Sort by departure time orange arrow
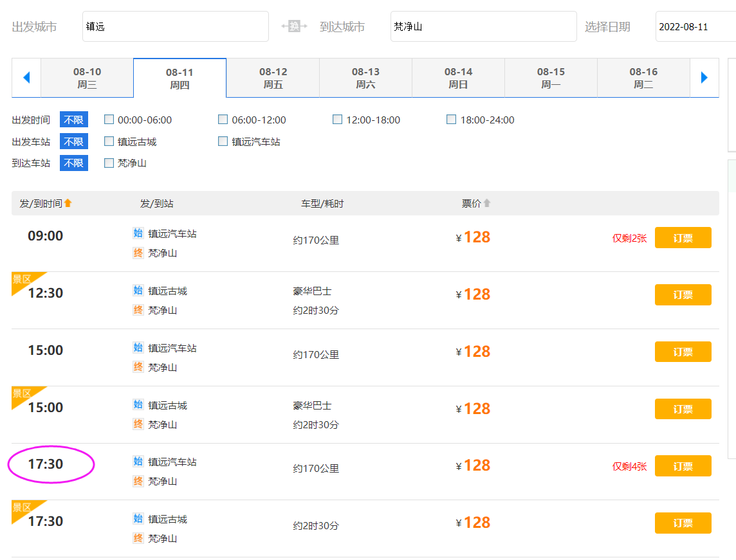Image resolution: width=736 pixels, height=560 pixels. pos(68,203)
